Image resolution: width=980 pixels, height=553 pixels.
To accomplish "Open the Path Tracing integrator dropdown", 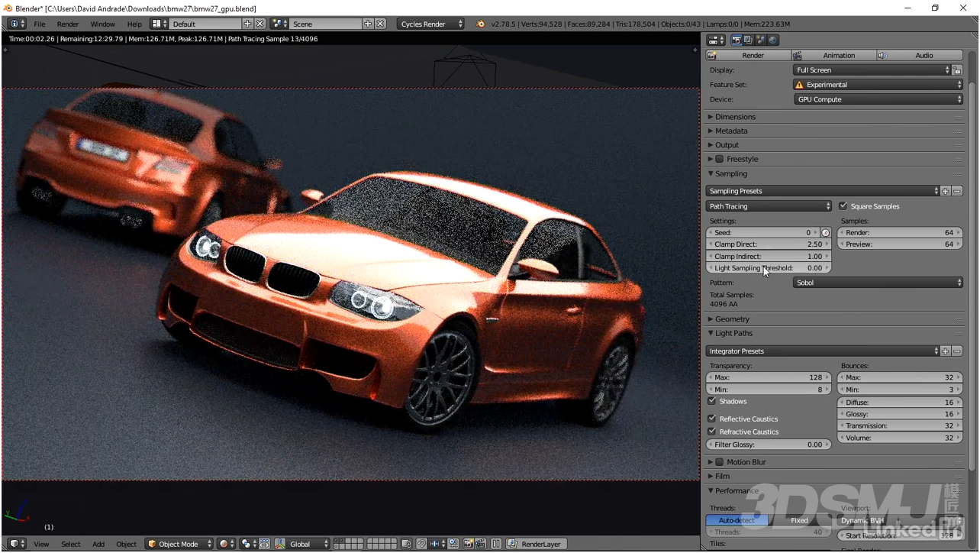I will tap(769, 206).
